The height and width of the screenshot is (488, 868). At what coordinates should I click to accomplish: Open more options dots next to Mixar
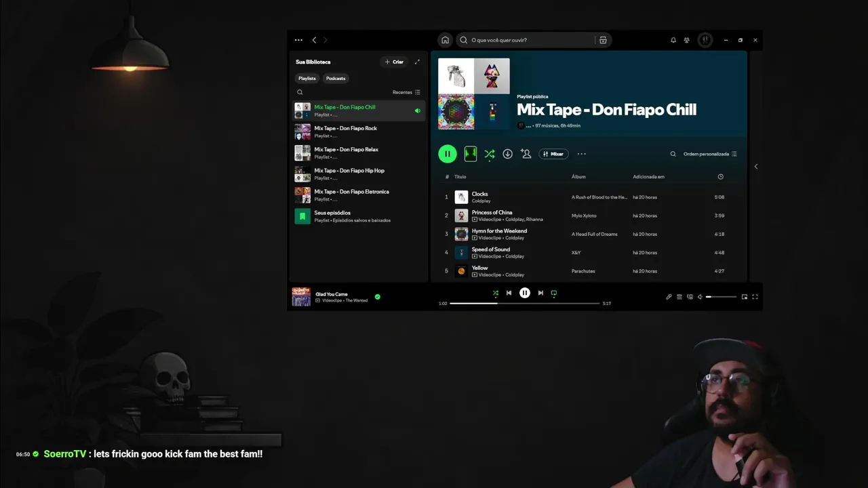581,154
